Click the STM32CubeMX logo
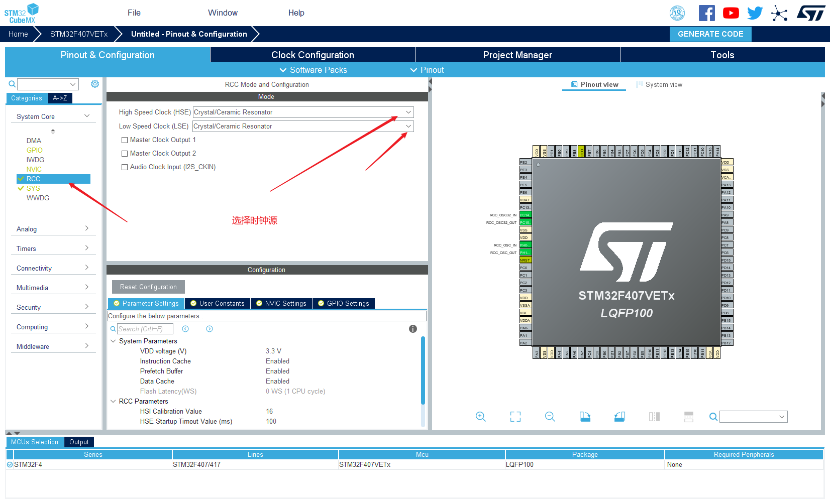This screenshot has width=830, height=504. (x=22, y=14)
